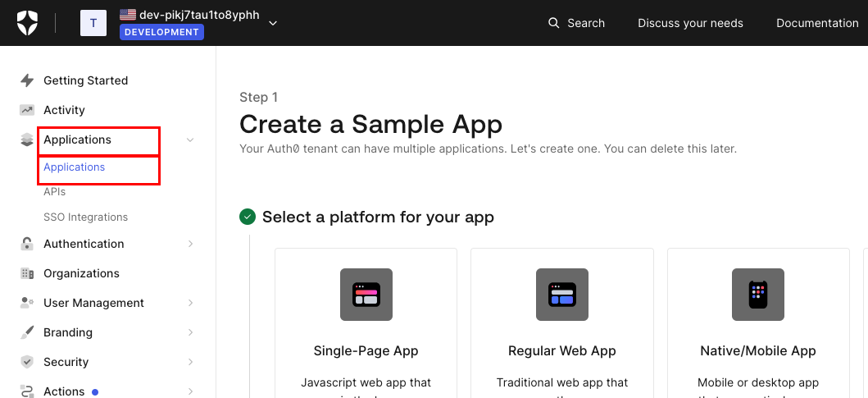The image size is (868, 398).
Task: Click the Activity chart icon
Action: (27, 110)
